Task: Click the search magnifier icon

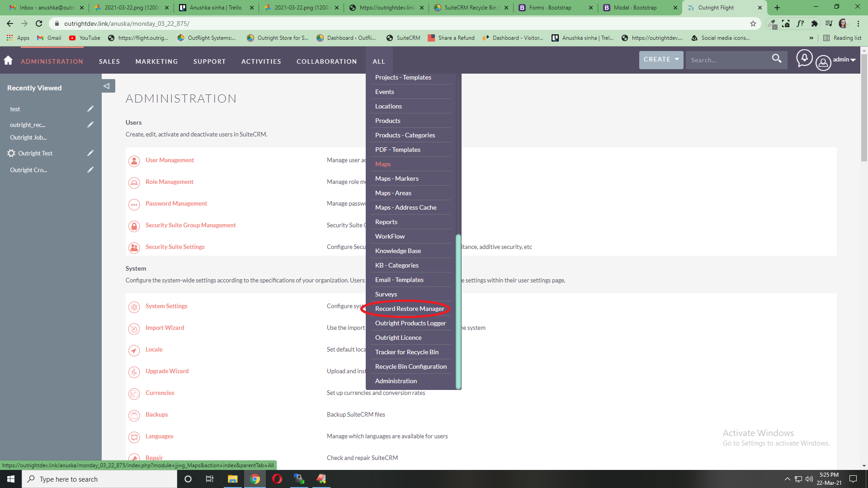Action: 777,58
